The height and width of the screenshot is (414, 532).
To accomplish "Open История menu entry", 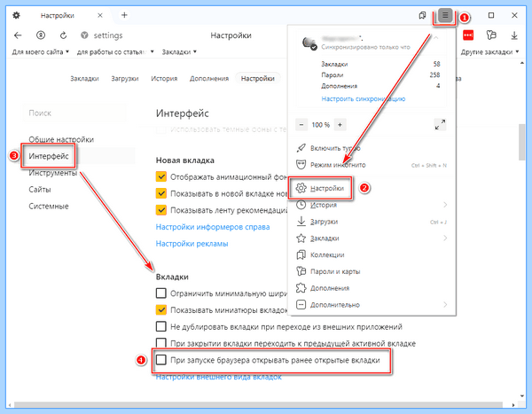I will 372,205.
